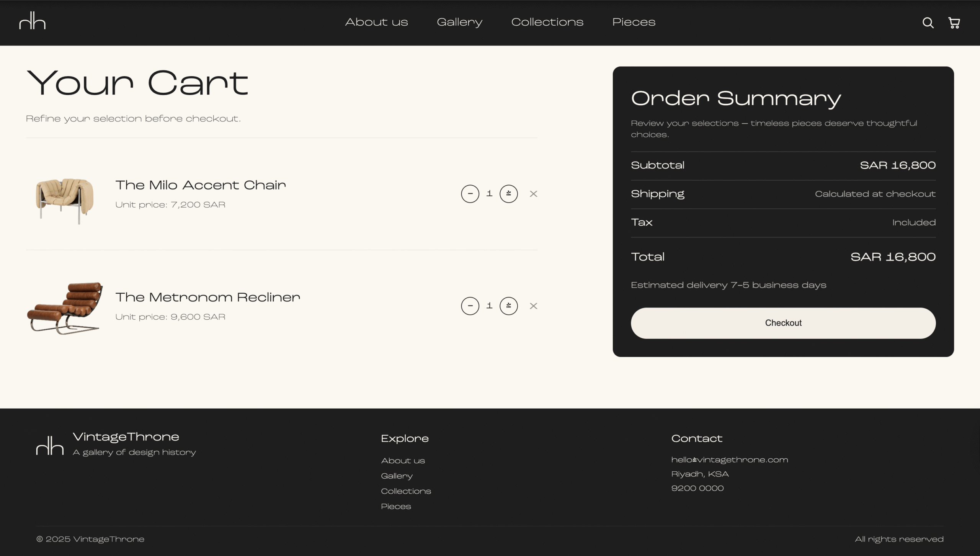Image resolution: width=980 pixels, height=556 pixels.
Task: Open the search icon in header
Action: 928,23
